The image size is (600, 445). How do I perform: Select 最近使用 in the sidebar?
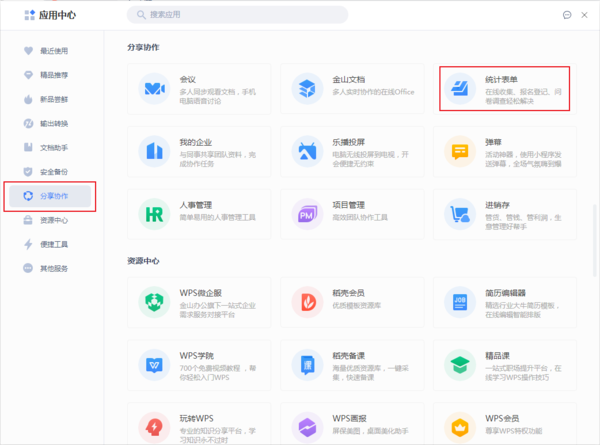pos(54,50)
